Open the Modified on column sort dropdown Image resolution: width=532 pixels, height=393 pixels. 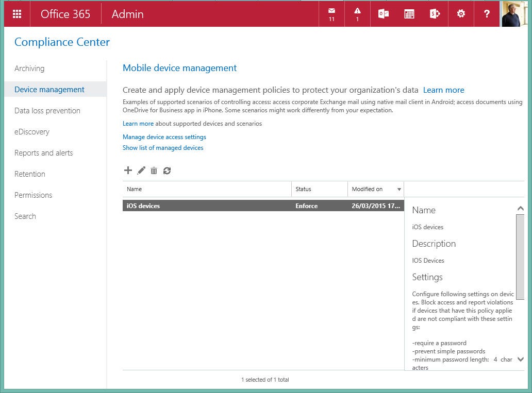tap(399, 190)
